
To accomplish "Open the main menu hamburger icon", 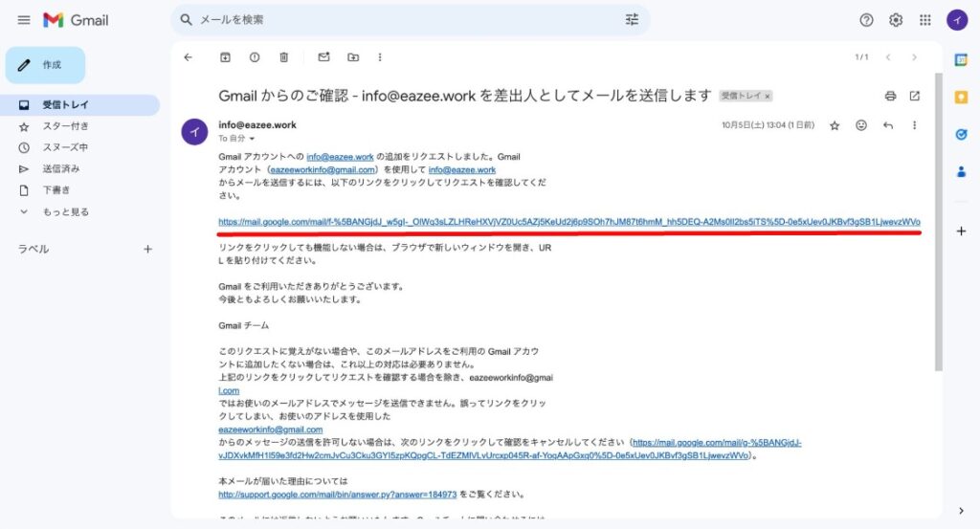I will click(x=24, y=20).
